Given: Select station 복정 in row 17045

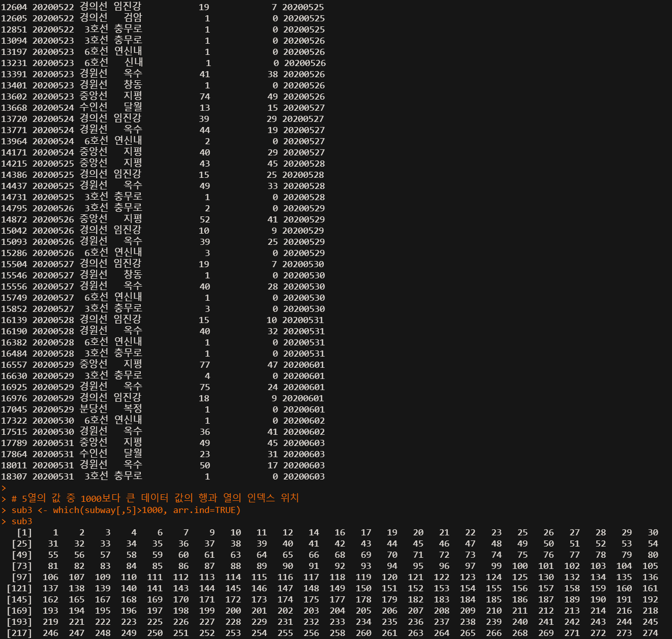Looking at the screenshot, I should coord(133,409).
